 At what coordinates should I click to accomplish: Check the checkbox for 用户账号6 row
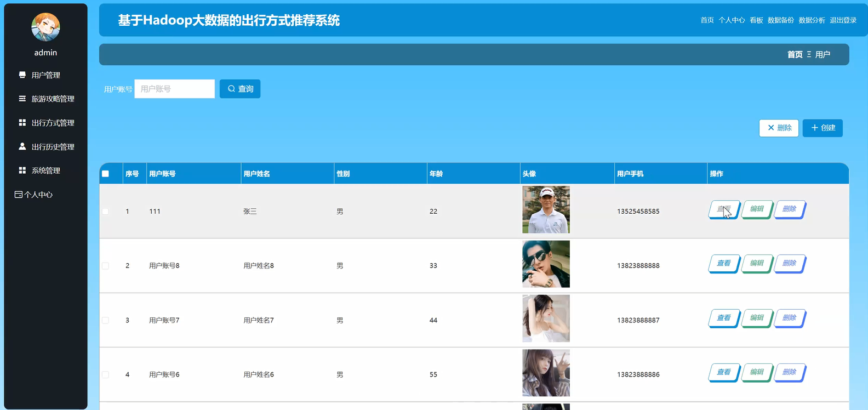pos(105,375)
